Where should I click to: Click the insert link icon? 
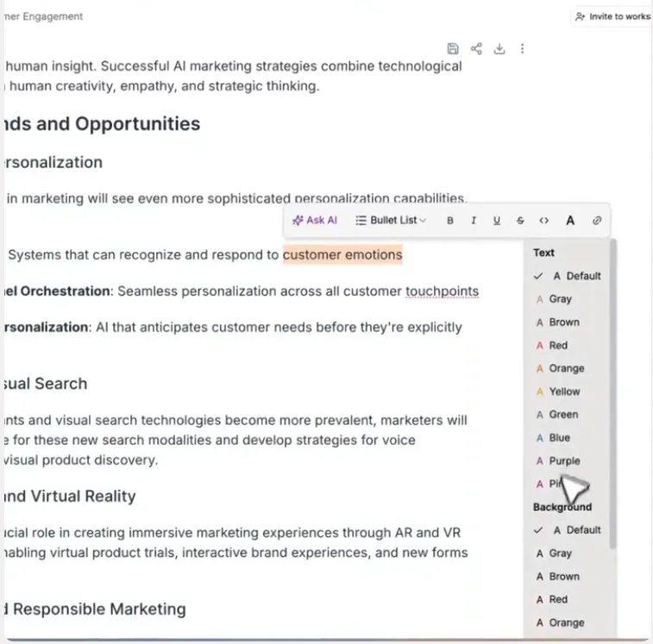click(x=597, y=221)
